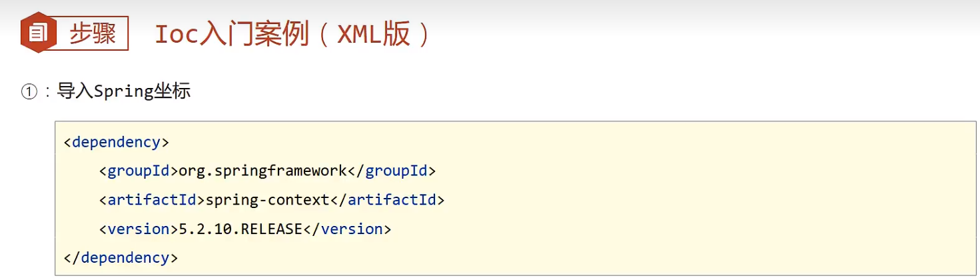The height and width of the screenshot is (280, 980).
Task: Click the closing </dependency> tag
Action: [121, 257]
